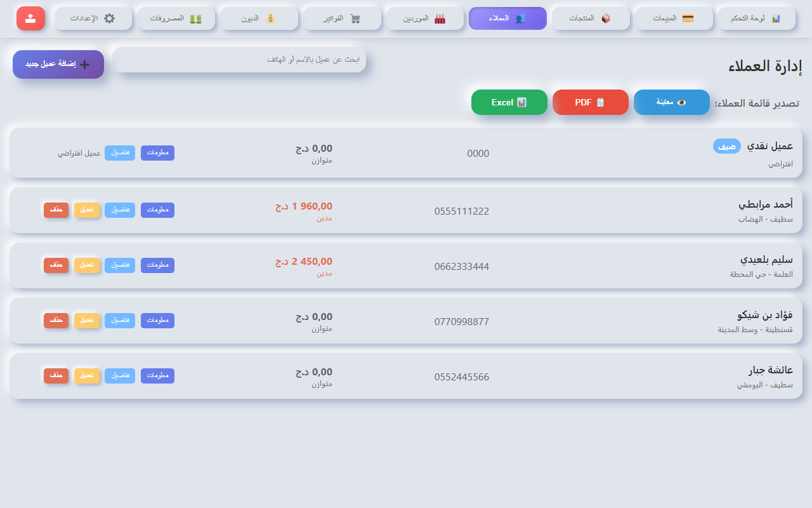Click the address سطيف - الهضاب
This screenshot has height=508, width=812.
766,219
